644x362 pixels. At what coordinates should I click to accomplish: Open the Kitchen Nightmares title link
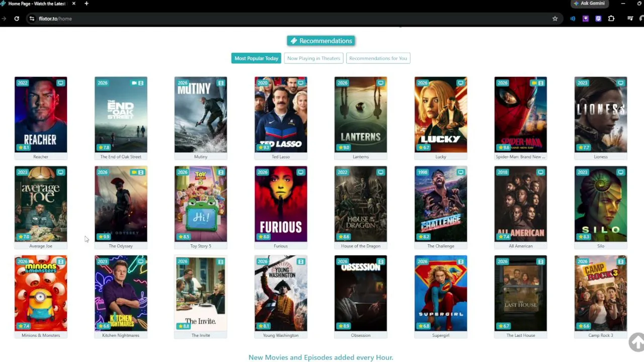(x=121, y=335)
